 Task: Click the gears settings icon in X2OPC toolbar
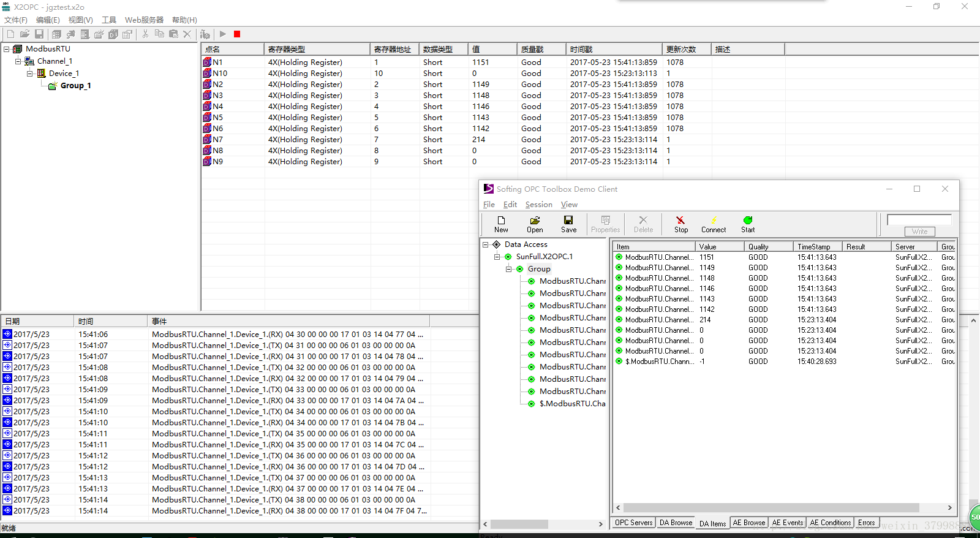[205, 34]
